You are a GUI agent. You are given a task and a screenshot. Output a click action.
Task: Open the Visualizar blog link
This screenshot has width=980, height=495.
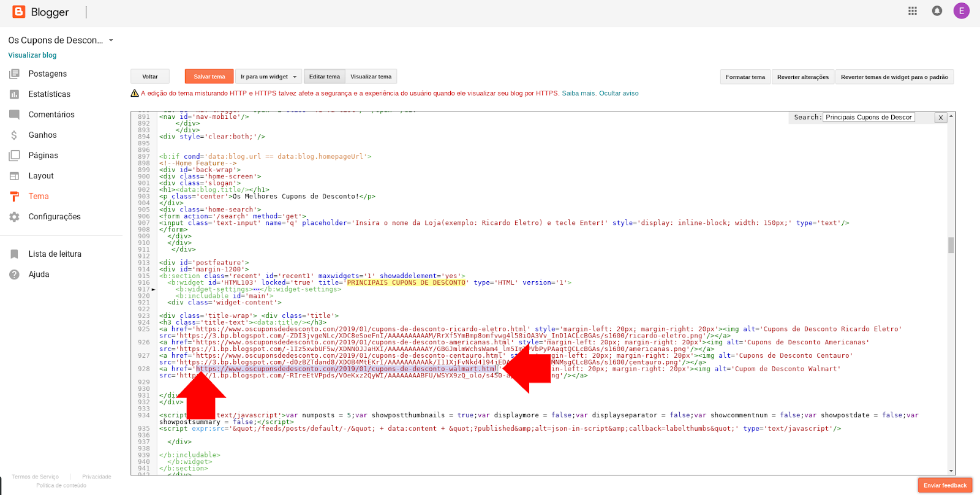32,55
